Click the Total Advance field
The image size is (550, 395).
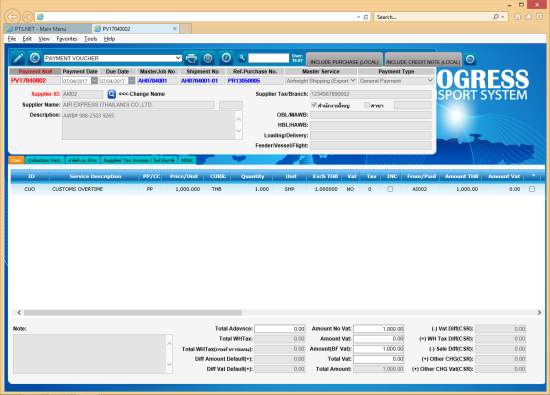click(280, 329)
